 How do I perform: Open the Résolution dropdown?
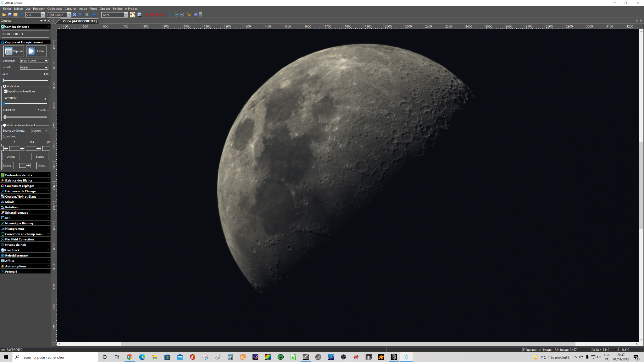point(46,61)
